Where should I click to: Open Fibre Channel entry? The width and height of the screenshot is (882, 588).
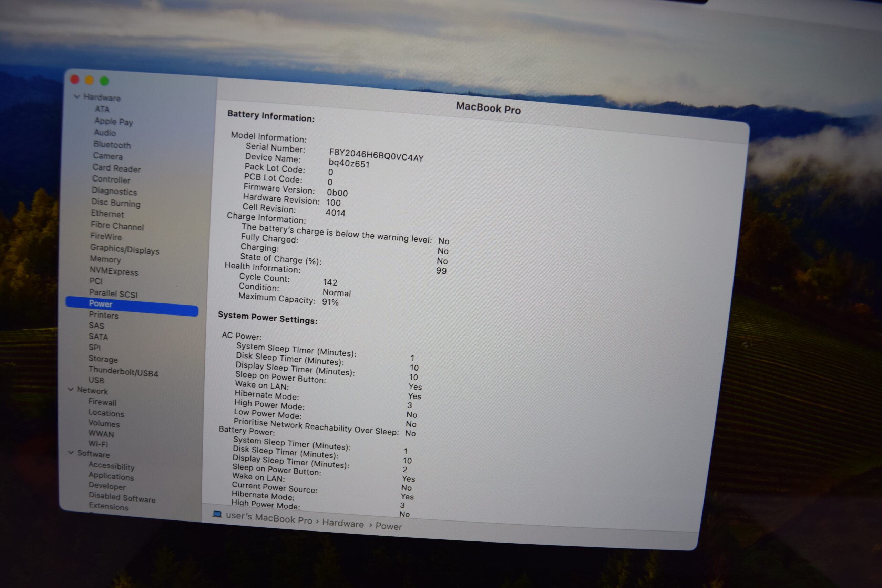click(117, 226)
